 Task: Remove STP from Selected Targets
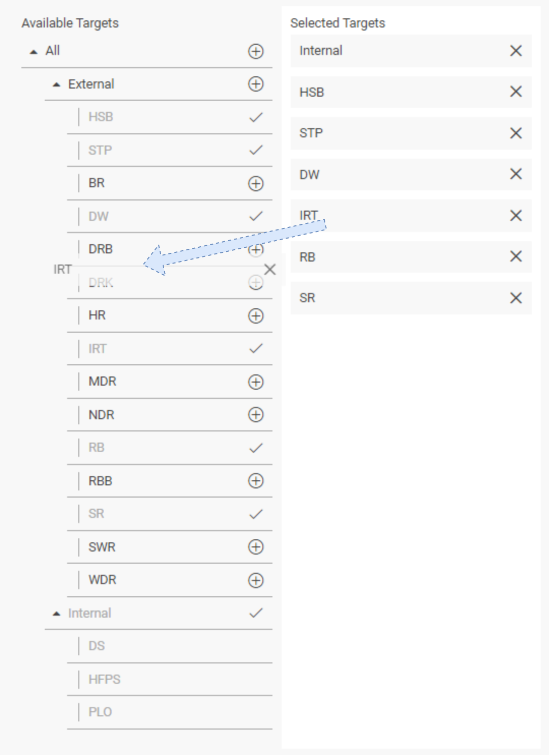[x=515, y=133]
